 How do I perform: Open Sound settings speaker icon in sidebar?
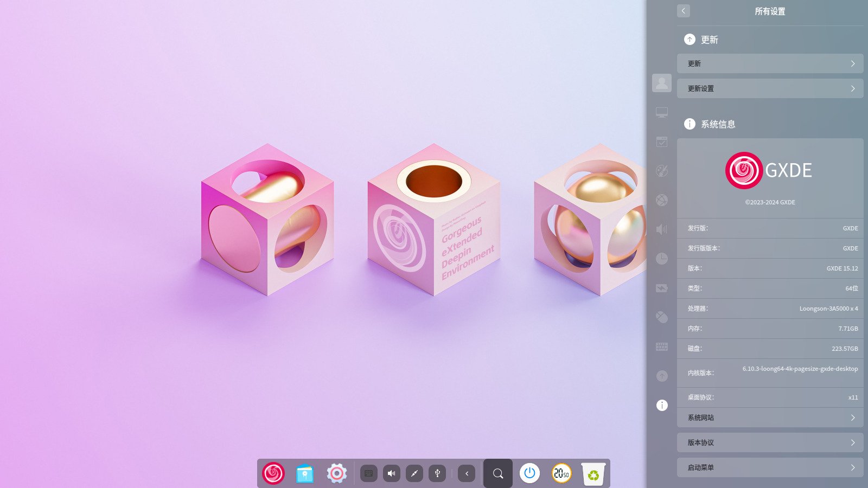[661, 229]
